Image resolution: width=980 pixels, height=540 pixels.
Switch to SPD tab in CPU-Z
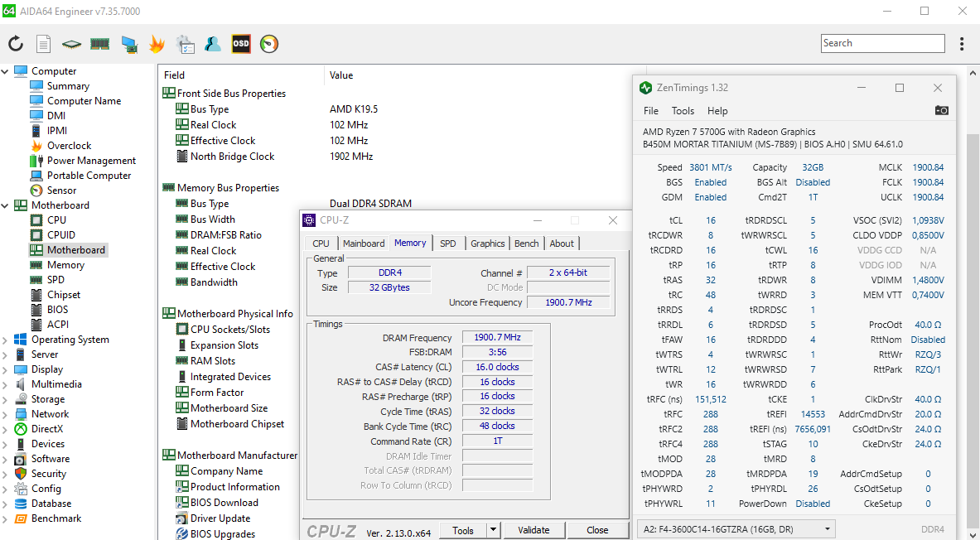(x=448, y=243)
